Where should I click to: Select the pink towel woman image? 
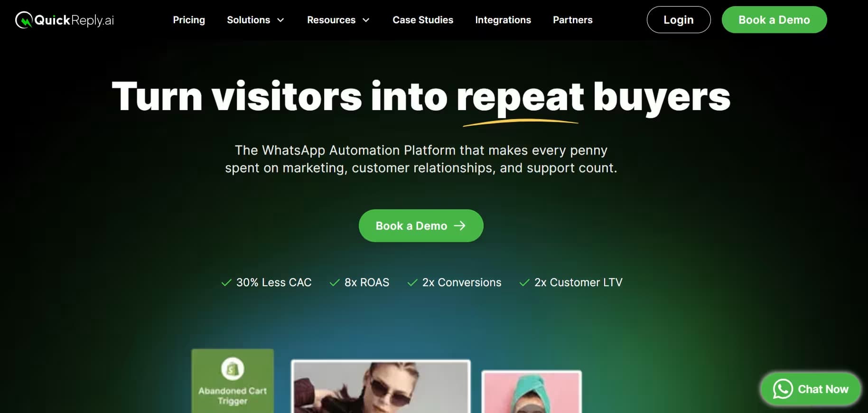click(532, 392)
